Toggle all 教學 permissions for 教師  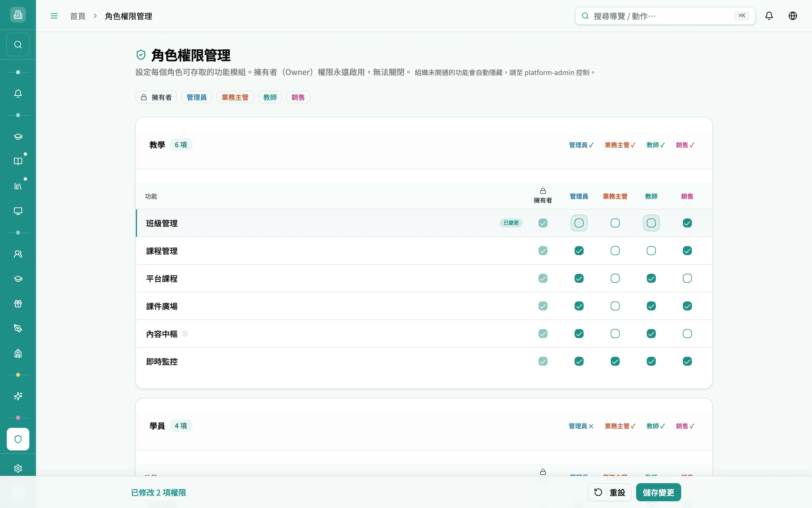click(x=656, y=145)
